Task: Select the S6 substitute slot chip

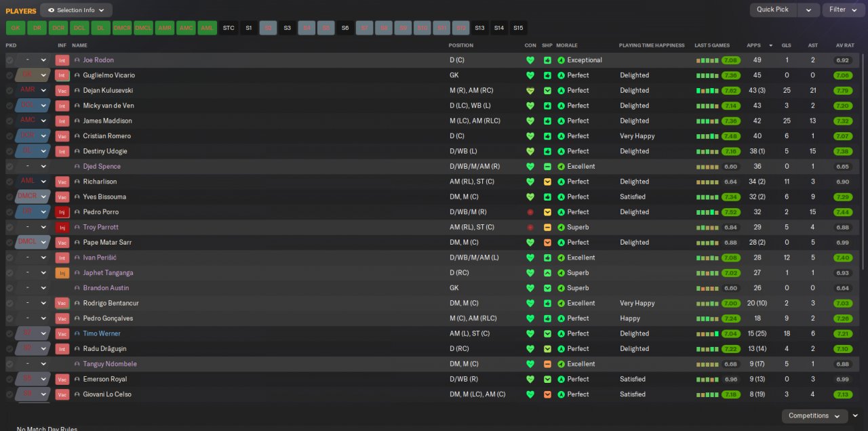Action: tap(345, 28)
